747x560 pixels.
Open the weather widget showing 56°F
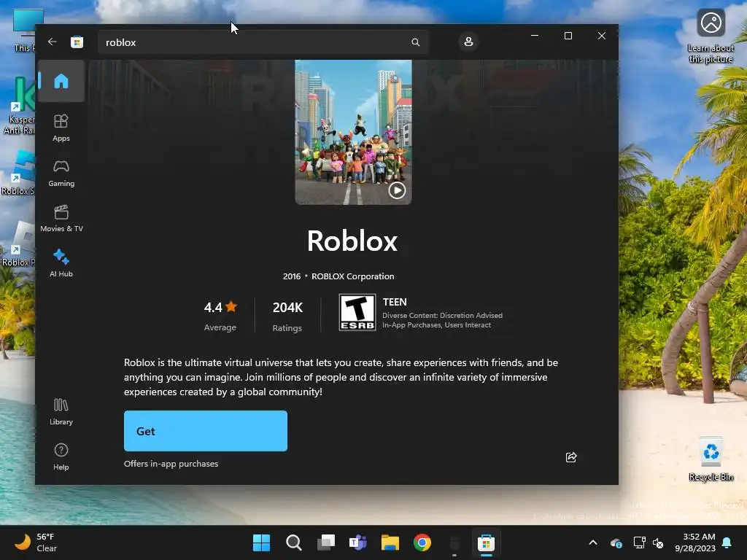tap(36, 542)
